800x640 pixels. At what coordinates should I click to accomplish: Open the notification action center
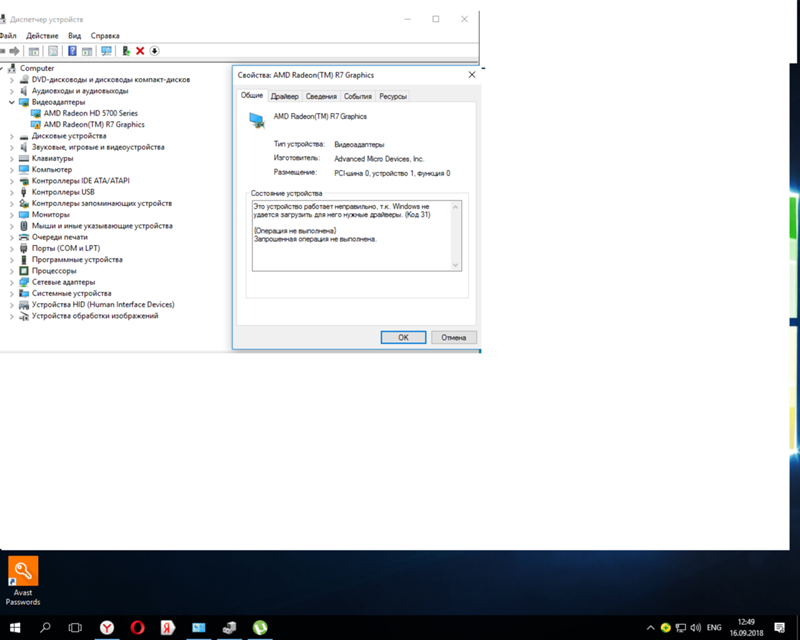(780, 628)
